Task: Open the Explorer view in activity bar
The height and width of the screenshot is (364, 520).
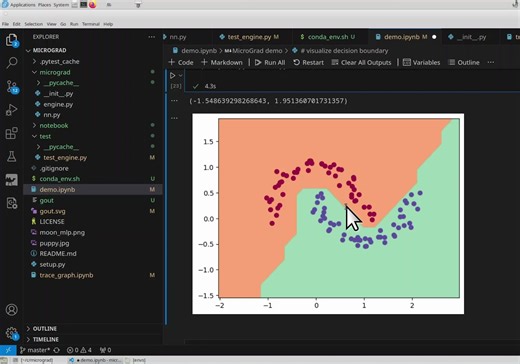Action: pos(12,40)
